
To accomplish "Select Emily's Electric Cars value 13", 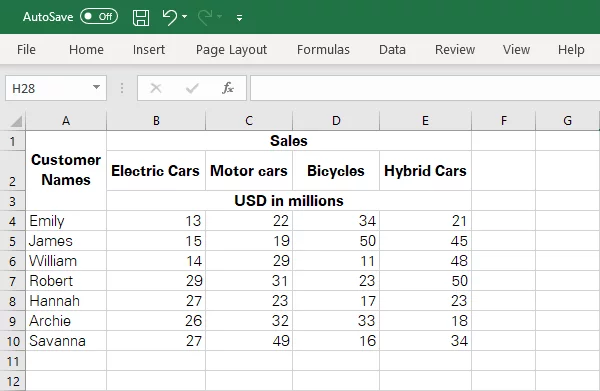I will 156,221.
